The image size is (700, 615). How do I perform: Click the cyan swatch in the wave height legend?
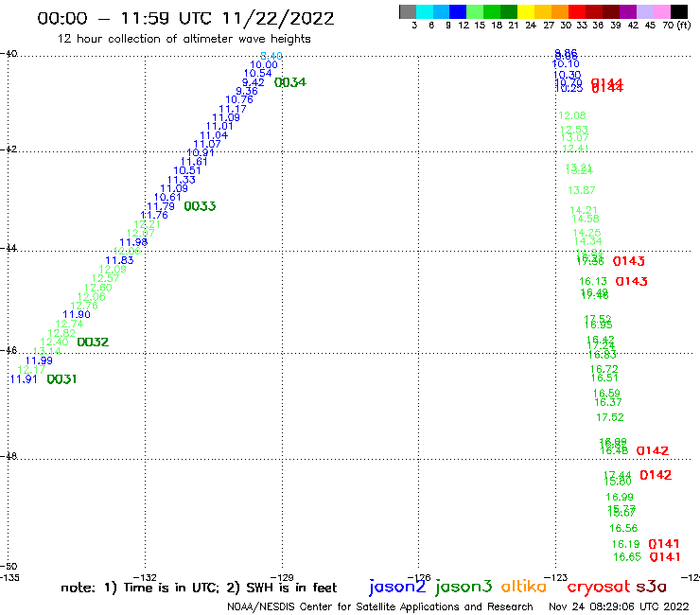point(425,11)
